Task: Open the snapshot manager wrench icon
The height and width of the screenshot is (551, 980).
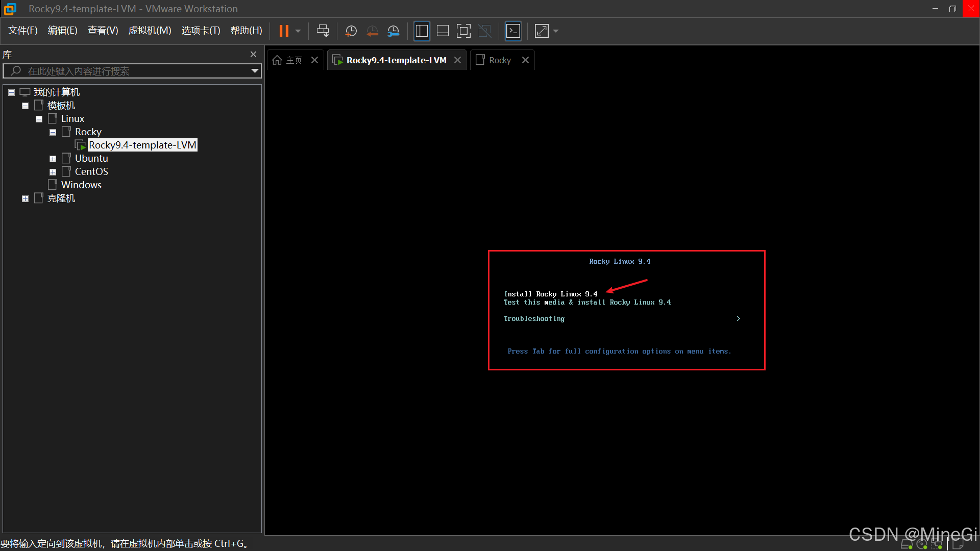Action: 393,31
